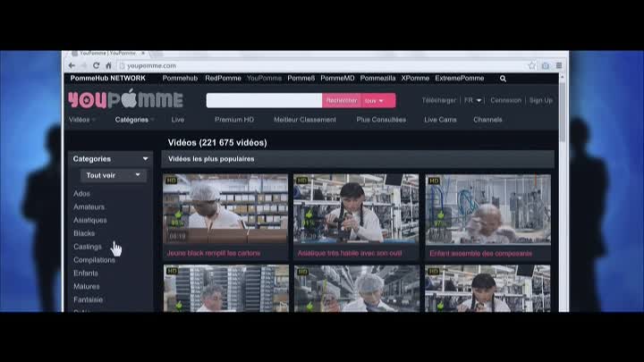Screen dimensions: 644x362
Task: Open the FR language dropdown
Action: click(473, 100)
